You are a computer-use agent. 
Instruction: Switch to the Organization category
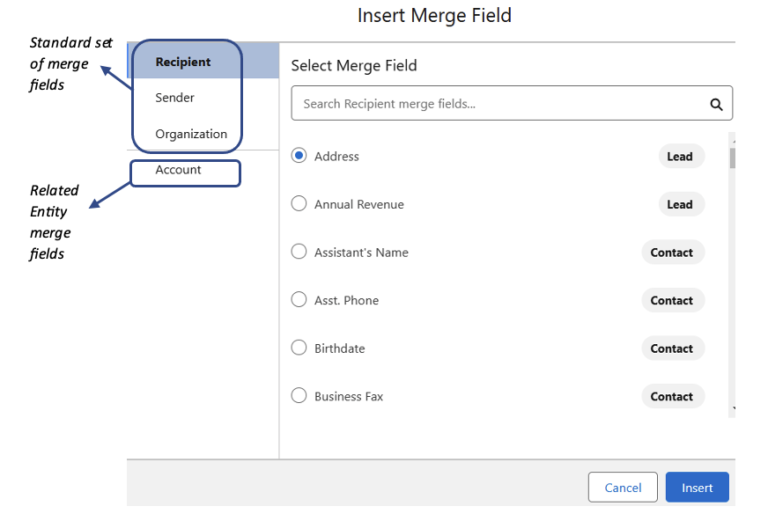191,134
